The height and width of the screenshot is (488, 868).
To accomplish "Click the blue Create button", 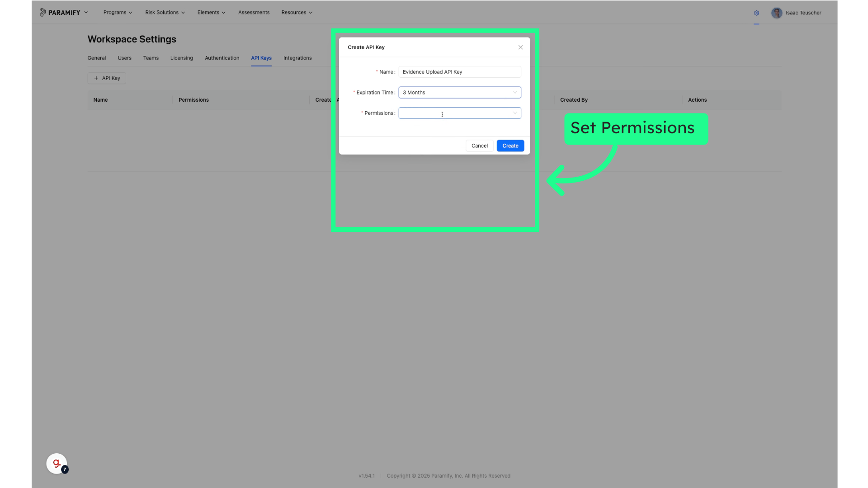I will point(510,145).
